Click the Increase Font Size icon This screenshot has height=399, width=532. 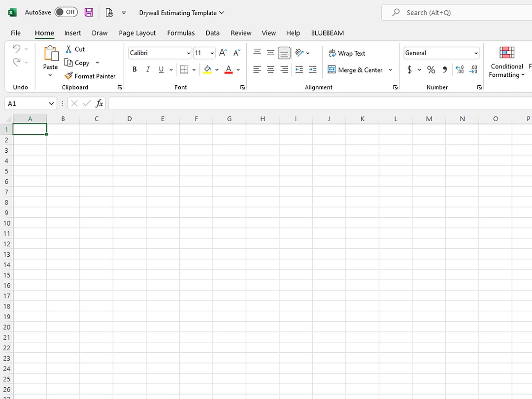click(x=223, y=52)
